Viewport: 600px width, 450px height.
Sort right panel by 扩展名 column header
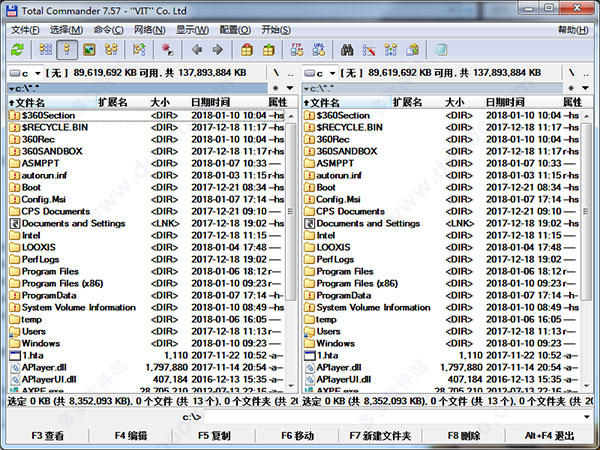click(x=408, y=102)
